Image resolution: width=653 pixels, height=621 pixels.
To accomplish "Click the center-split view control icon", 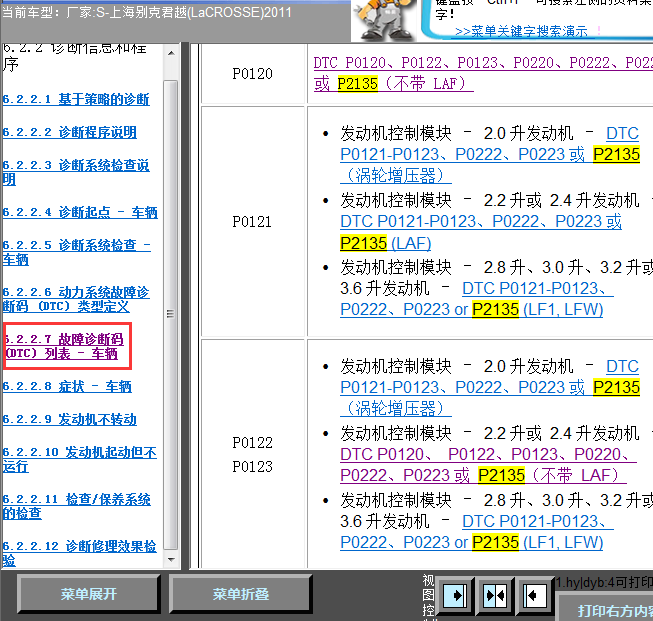I will [495, 595].
